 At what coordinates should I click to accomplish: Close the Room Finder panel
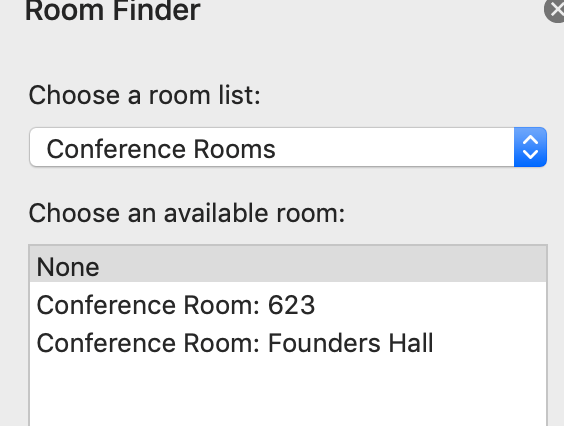(555, 10)
